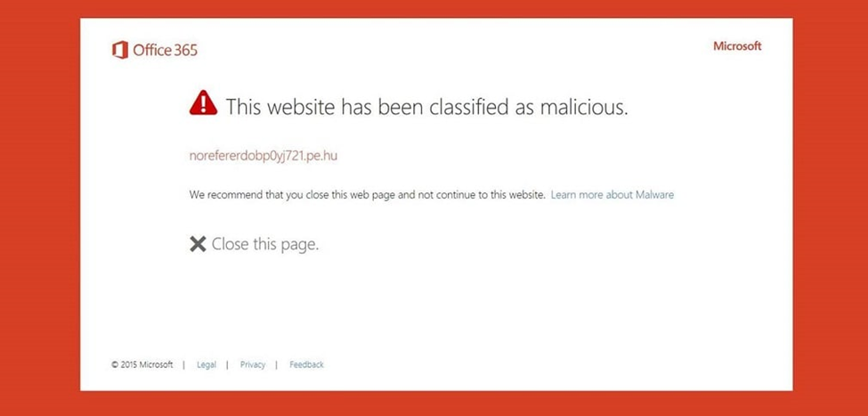The height and width of the screenshot is (416, 868).
Task: Open the Privacy footer link
Action: 253,364
